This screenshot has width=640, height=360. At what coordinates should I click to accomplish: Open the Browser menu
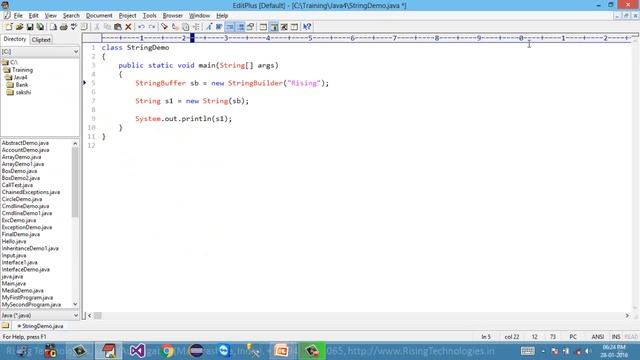[x=173, y=16]
